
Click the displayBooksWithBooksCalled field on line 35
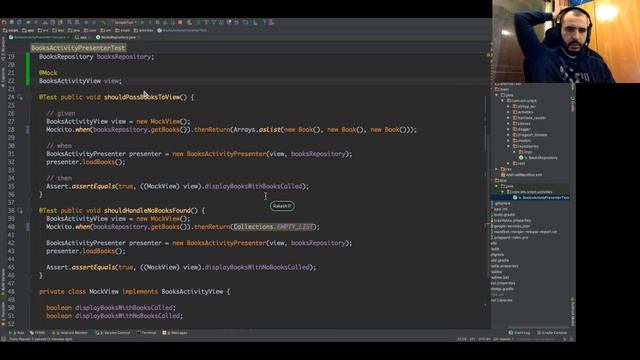[253, 186]
